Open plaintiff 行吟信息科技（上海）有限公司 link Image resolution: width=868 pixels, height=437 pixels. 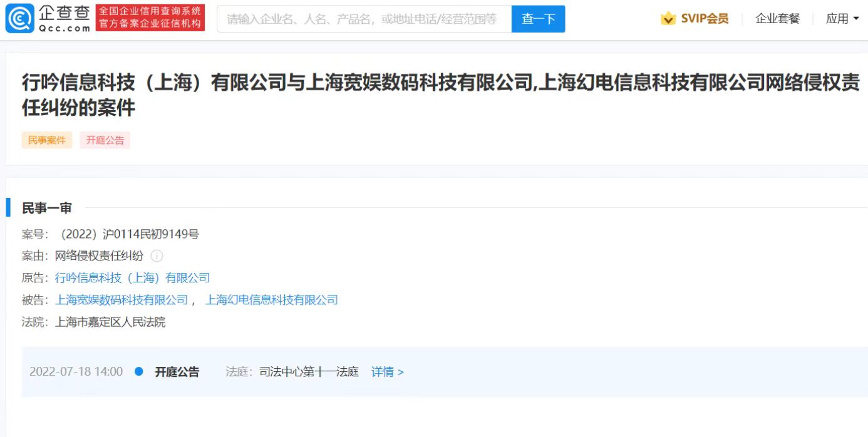(132, 278)
